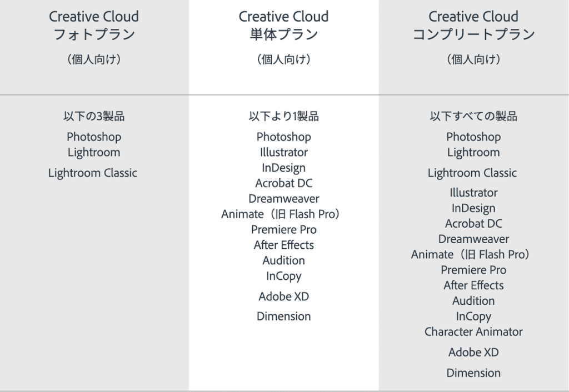Viewport: 569px width, 392px height.
Task: Choose Premiere Pro in the コンプリートプラン column
Action: (473, 270)
